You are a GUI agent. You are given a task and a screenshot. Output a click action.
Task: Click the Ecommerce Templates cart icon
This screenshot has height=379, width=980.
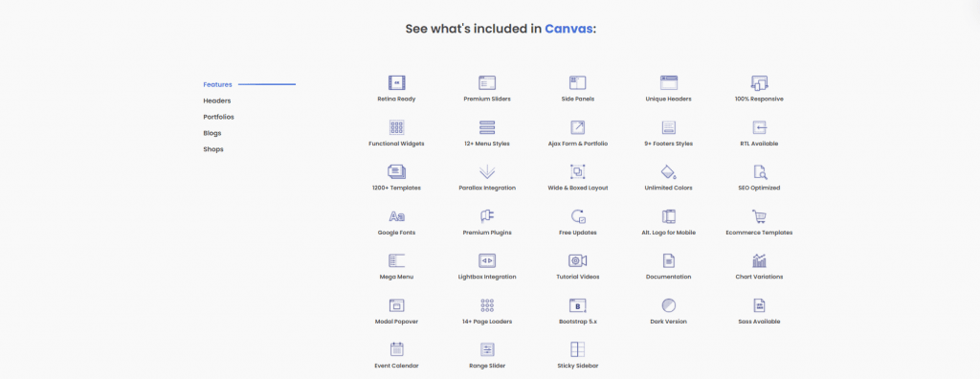759,216
